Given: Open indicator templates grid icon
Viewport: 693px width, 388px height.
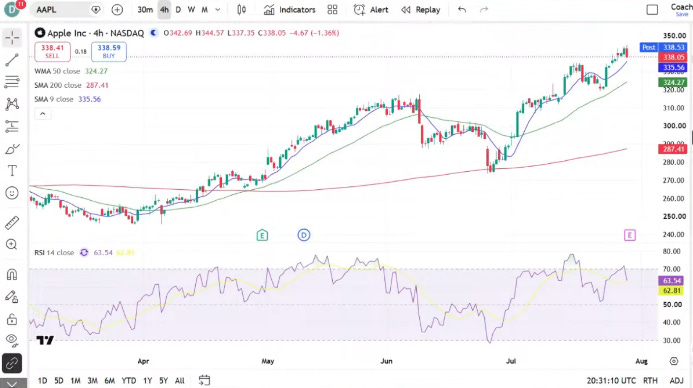Looking at the screenshot, I should 332,10.
